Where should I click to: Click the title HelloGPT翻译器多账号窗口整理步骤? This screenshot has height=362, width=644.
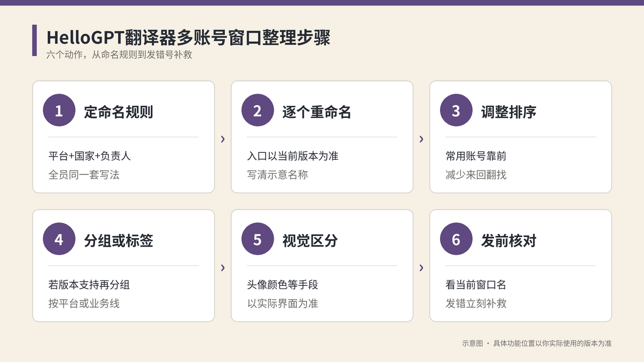point(188,38)
